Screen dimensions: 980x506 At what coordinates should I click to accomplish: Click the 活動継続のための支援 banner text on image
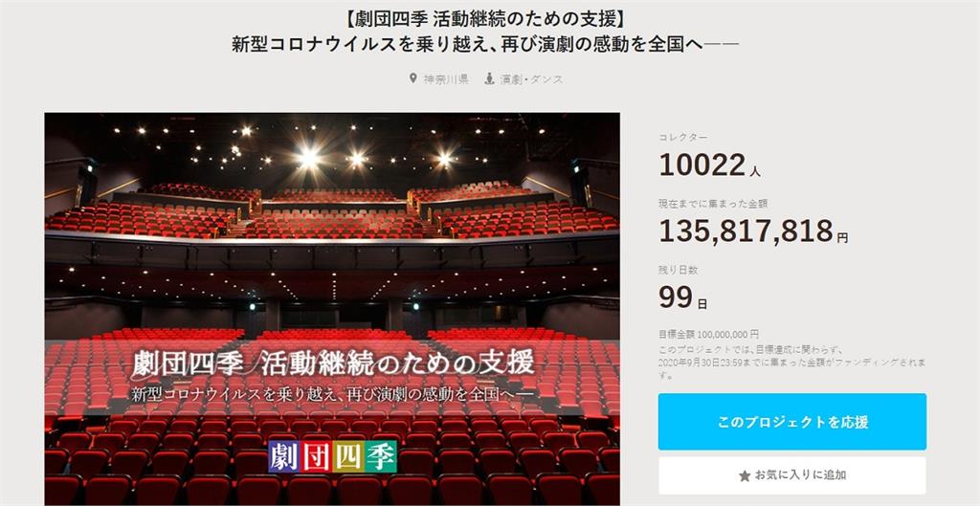[x=397, y=363]
